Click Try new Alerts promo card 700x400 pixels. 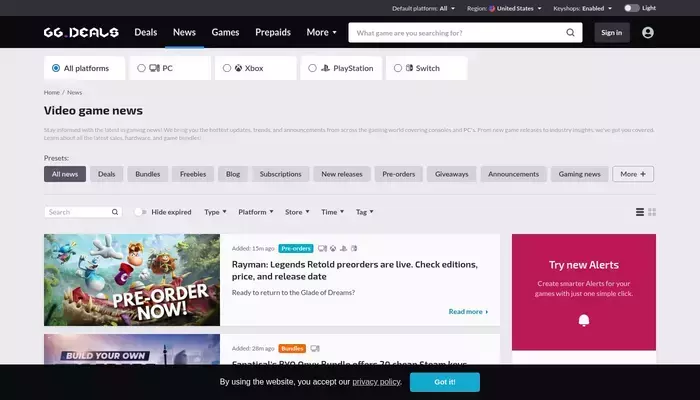pos(584,292)
